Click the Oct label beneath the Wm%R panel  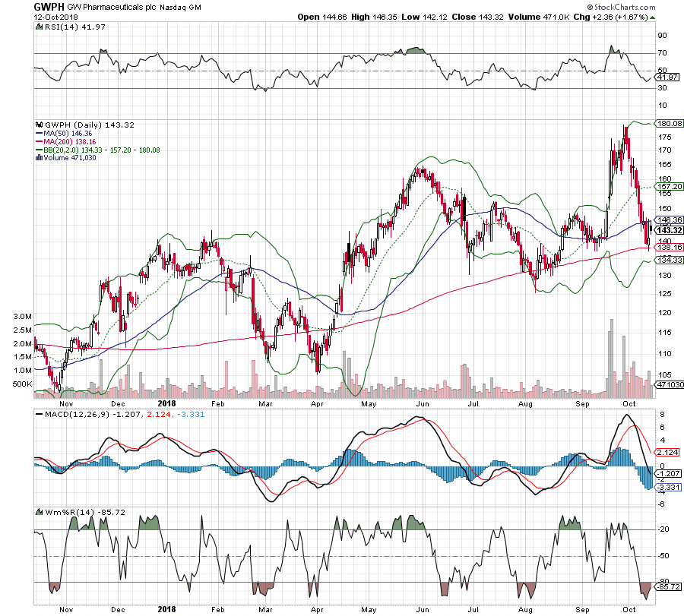(x=629, y=609)
